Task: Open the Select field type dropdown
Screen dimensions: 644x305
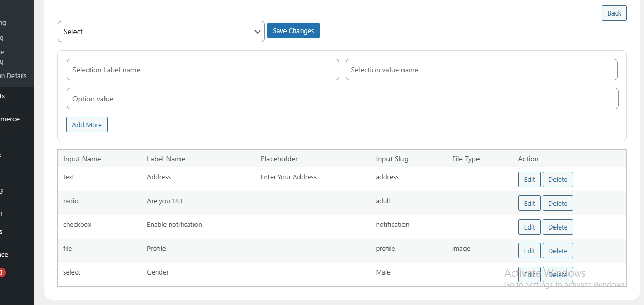Action: (x=161, y=32)
